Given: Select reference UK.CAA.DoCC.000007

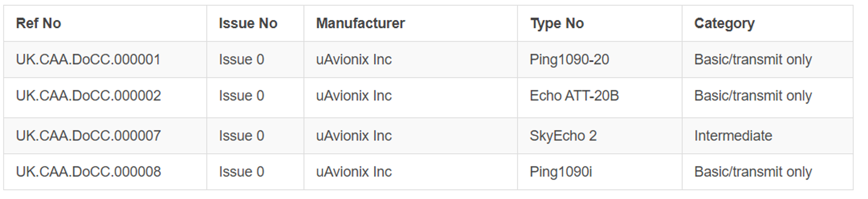Looking at the screenshot, I should coord(88,136).
